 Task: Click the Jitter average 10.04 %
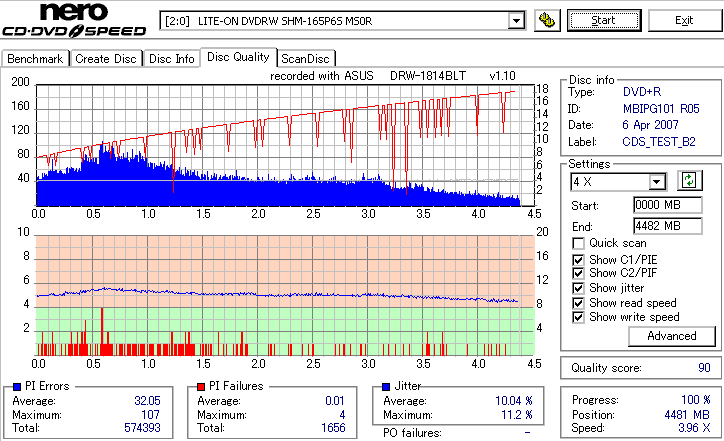[514, 401]
